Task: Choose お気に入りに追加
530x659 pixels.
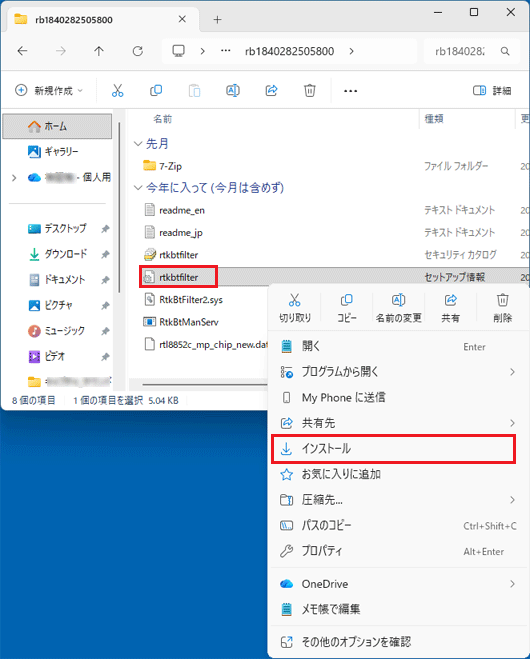Action: click(398, 474)
